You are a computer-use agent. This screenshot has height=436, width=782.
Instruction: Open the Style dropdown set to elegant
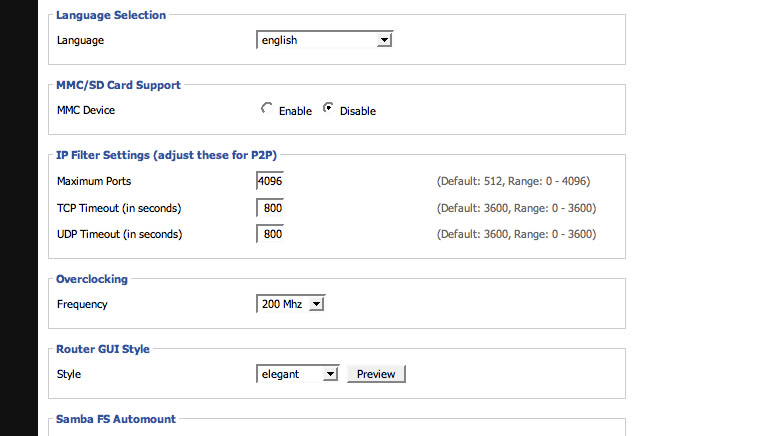[x=298, y=374]
